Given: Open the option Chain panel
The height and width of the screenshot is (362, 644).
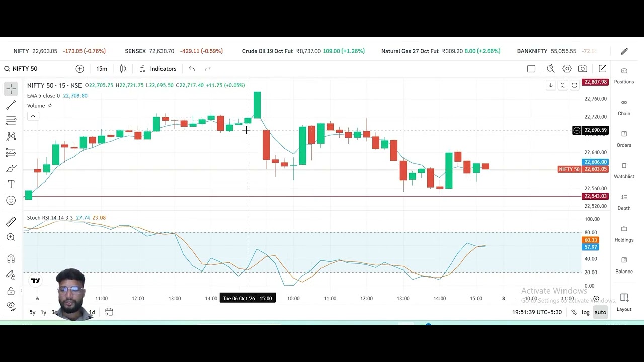Looking at the screenshot, I should click(624, 107).
